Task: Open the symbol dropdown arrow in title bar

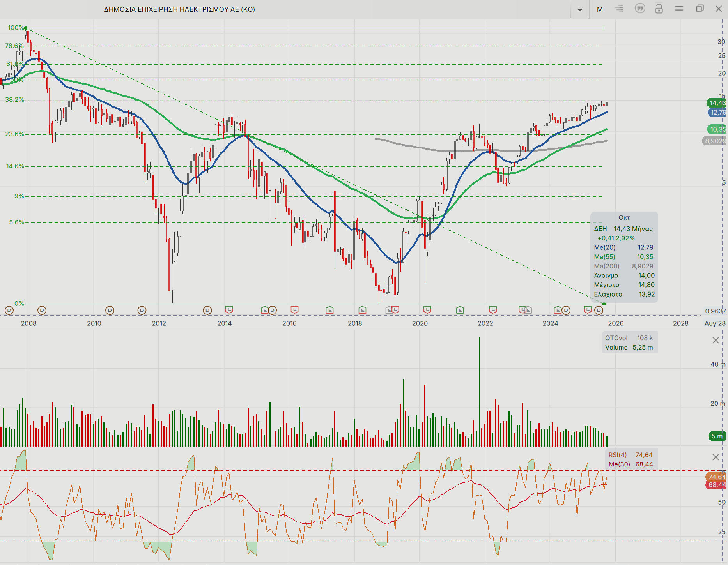Action: click(580, 10)
